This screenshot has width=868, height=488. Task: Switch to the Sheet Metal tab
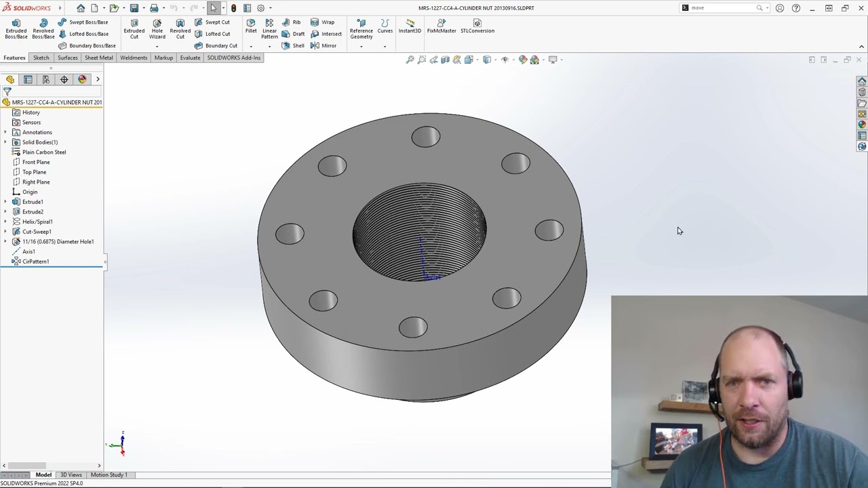[x=98, y=58]
